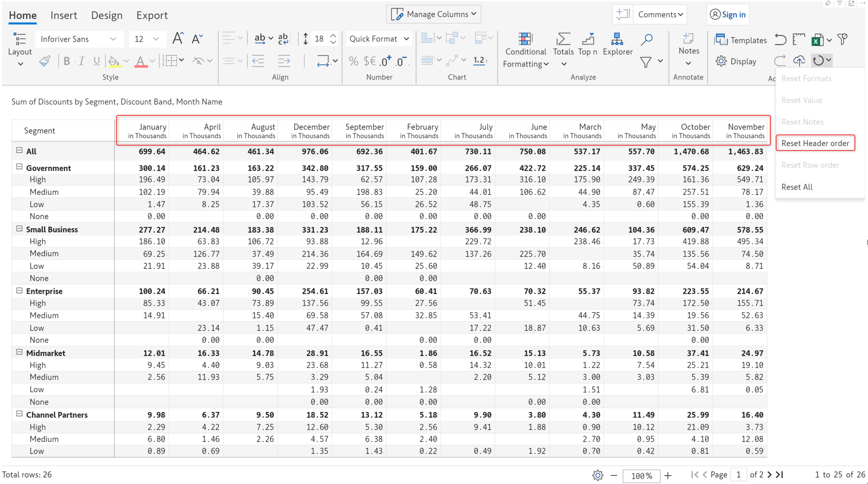Viewport: 868px width, 484px height.
Task: Click the search magnifier icon
Action: (x=646, y=39)
